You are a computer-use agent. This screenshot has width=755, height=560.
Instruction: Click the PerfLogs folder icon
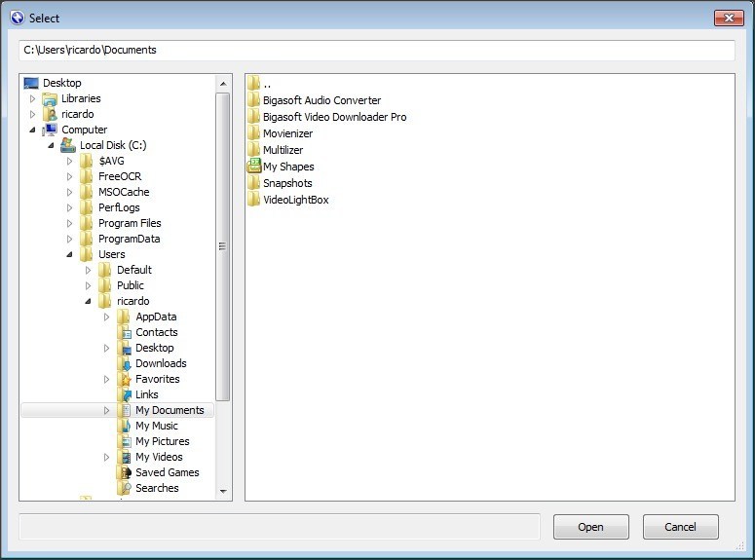click(x=86, y=207)
